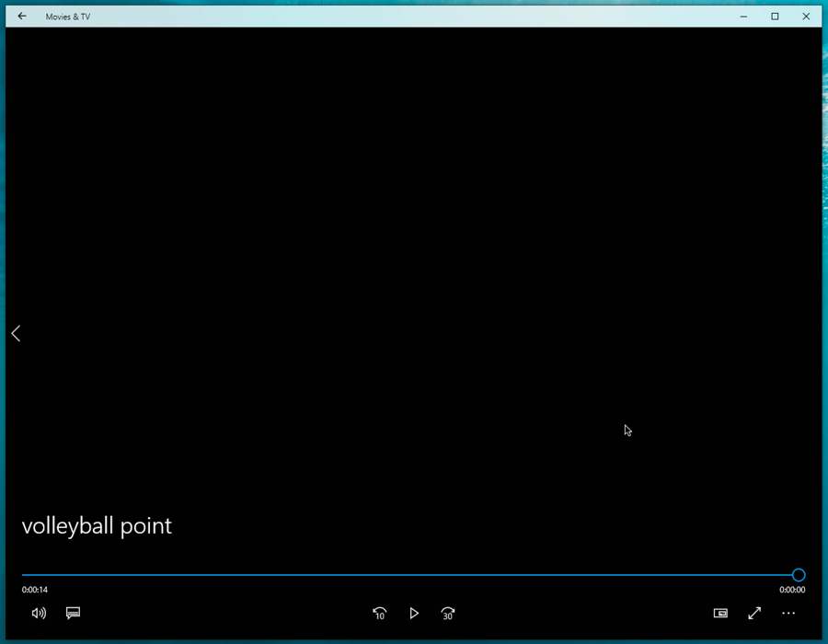The height and width of the screenshot is (644, 828).
Task: Navigate back using the top-left arrow
Action: (21, 16)
